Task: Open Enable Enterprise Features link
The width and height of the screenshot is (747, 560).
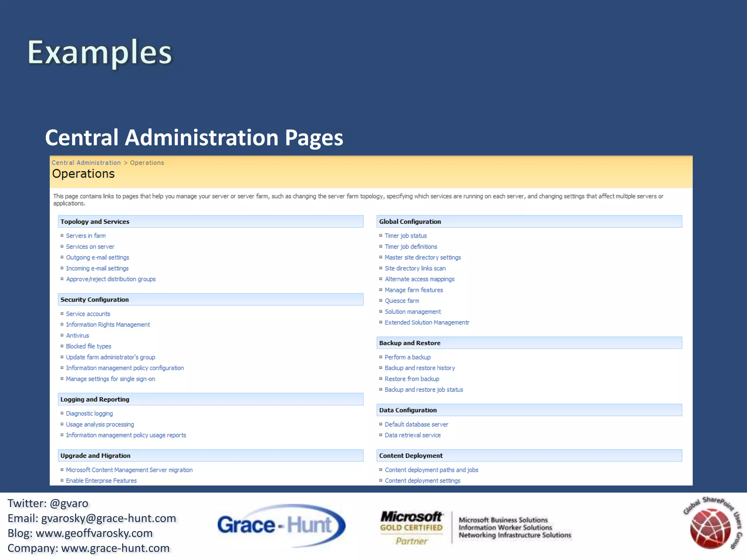Action: point(101,481)
